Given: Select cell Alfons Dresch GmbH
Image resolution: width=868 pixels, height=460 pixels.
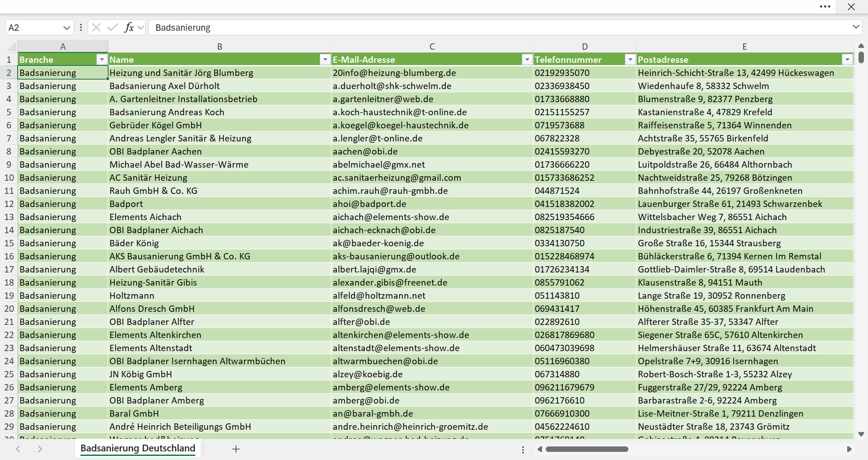Looking at the screenshot, I should pos(220,309).
